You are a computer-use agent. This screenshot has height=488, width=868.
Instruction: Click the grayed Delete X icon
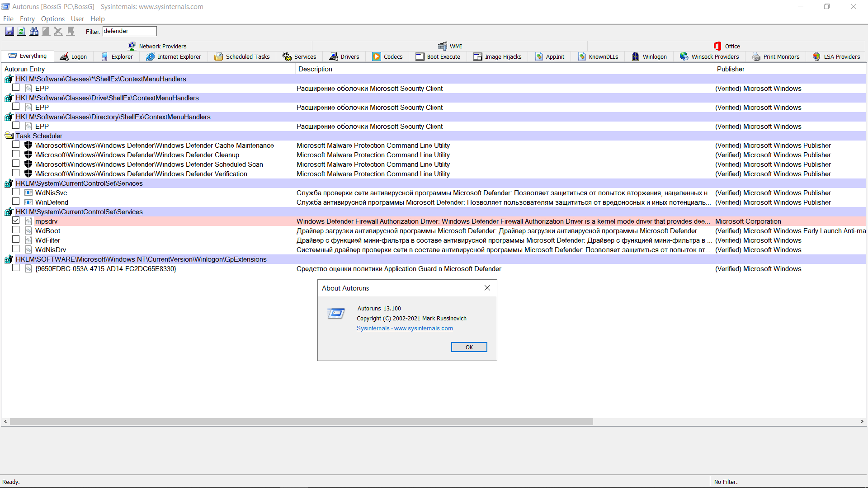pyautogui.click(x=58, y=31)
